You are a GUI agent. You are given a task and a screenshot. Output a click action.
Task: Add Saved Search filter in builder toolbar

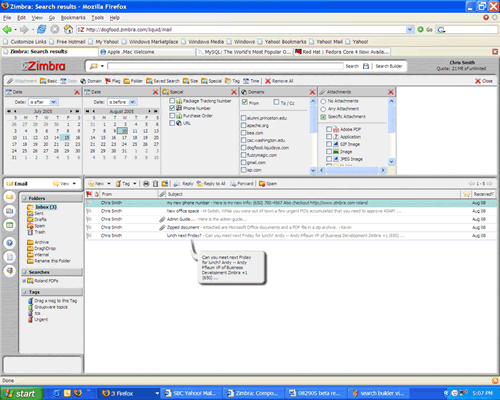click(x=163, y=81)
